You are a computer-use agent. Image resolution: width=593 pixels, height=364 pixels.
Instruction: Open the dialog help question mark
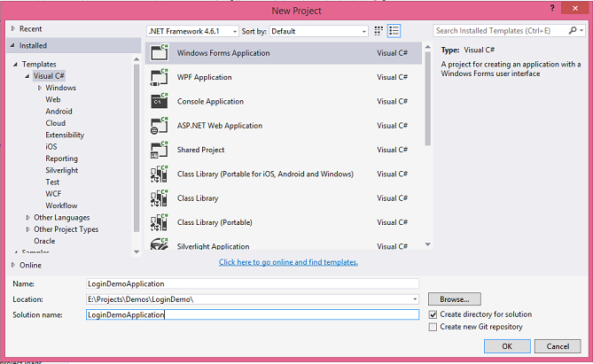(552, 8)
